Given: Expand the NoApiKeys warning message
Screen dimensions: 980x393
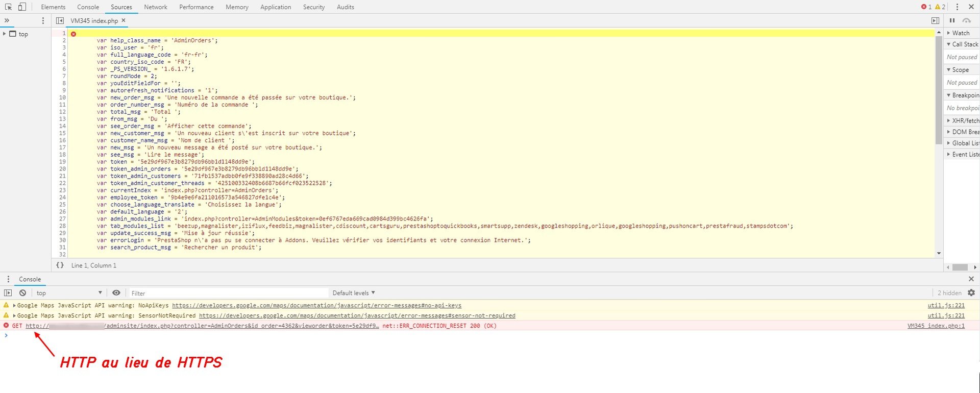Looking at the screenshot, I should coord(14,305).
